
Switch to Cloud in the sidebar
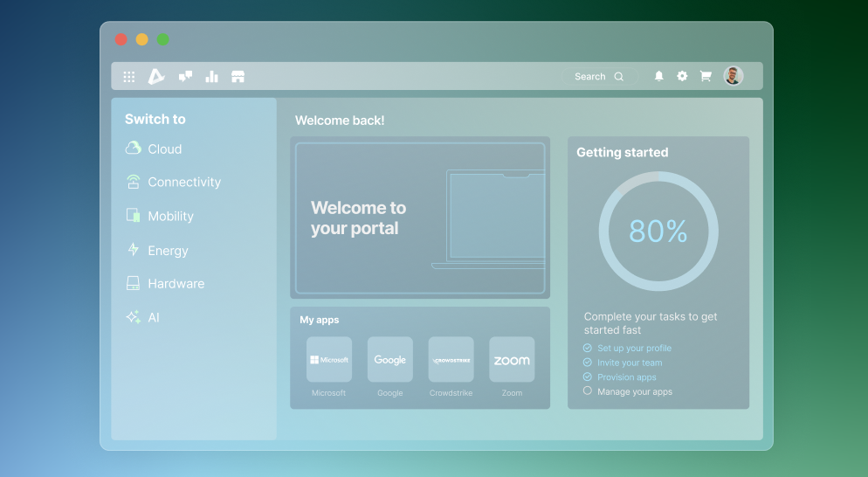[164, 149]
